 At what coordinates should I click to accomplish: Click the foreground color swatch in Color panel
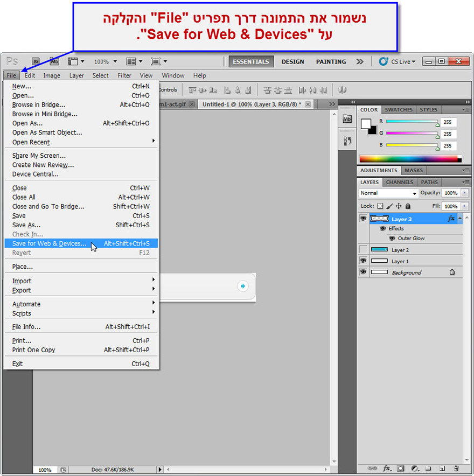click(366, 124)
